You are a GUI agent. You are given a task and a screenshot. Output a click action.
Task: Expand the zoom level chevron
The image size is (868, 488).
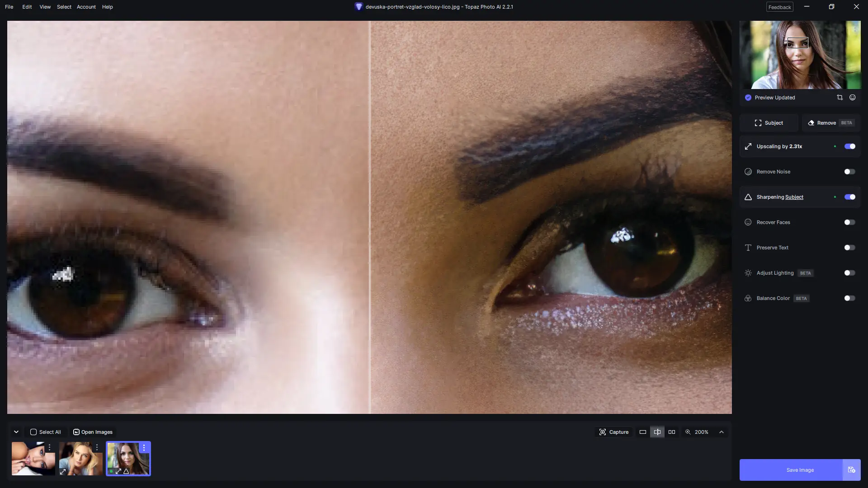[722, 432]
